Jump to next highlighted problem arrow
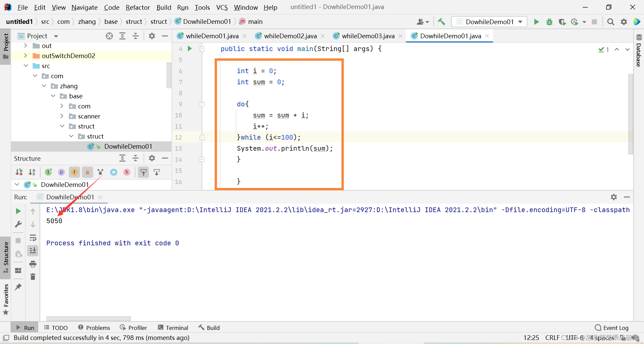644x344 pixels. pyautogui.click(x=627, y=49)
